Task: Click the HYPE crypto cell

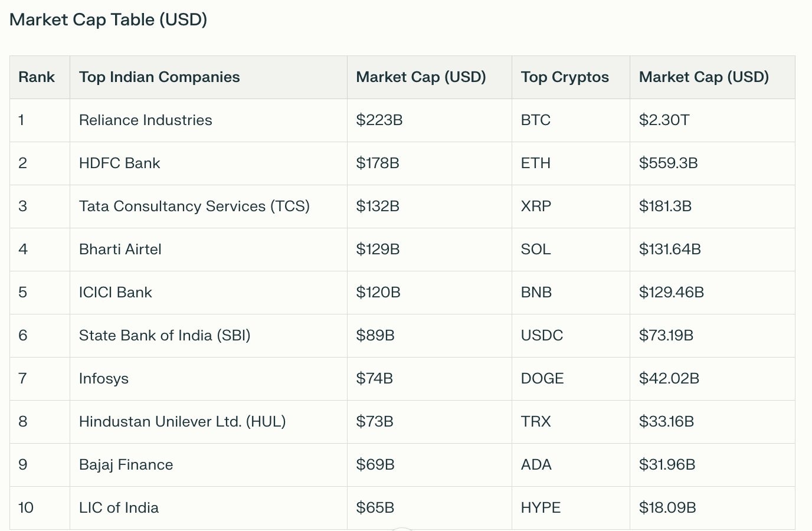Action: click(541, 508)
